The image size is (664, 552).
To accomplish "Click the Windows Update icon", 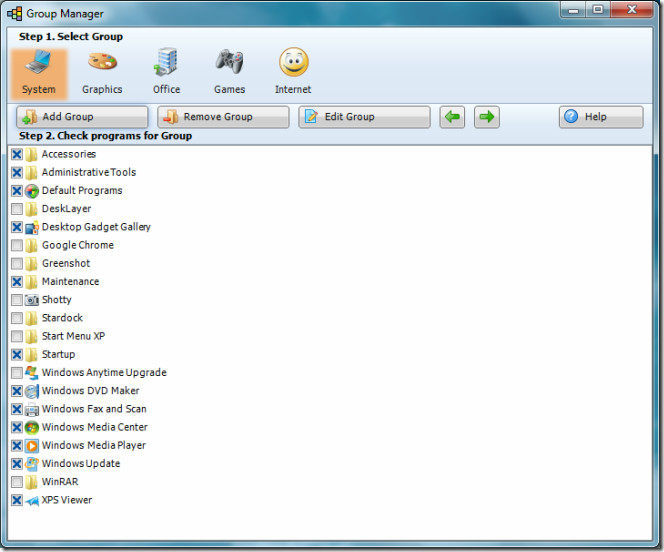I will [x=31, y=464].
